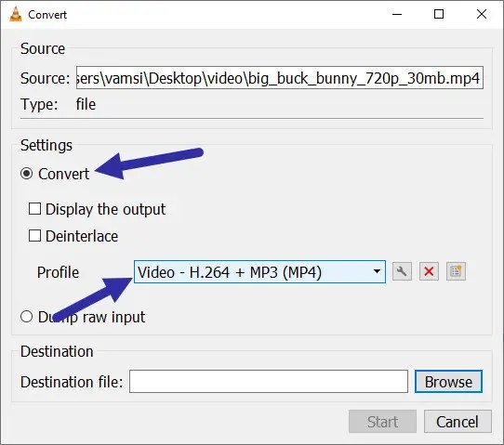
Task: Click the Source path field
Action: tap(280, 78)
